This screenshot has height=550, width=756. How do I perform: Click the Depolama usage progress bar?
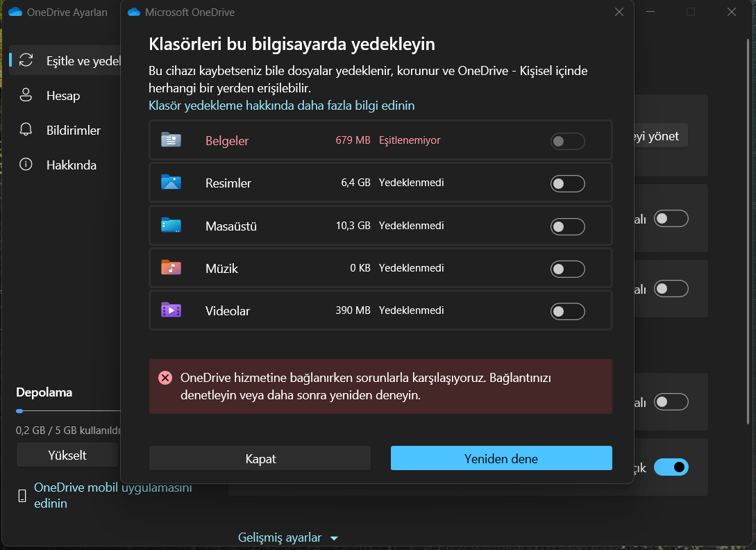click(68, 411)
